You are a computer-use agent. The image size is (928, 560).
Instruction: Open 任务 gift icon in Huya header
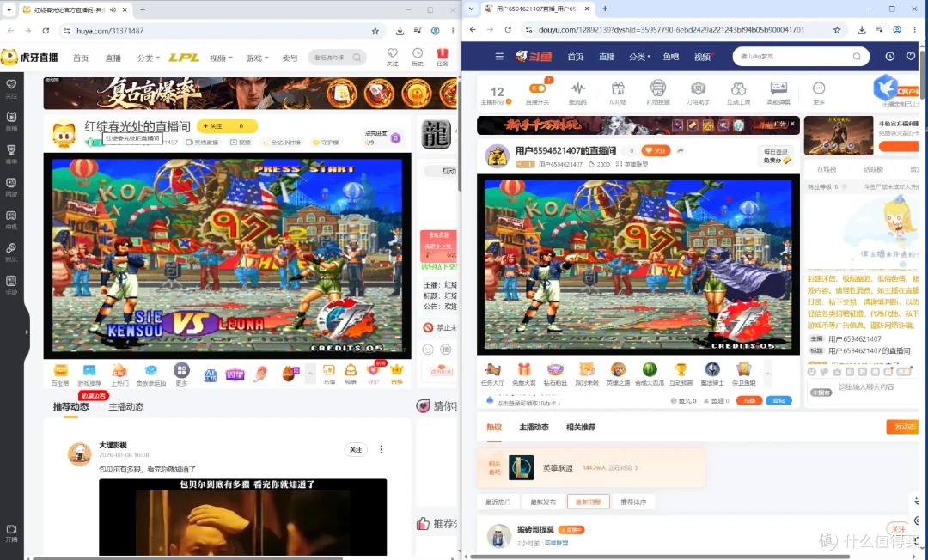443,57
